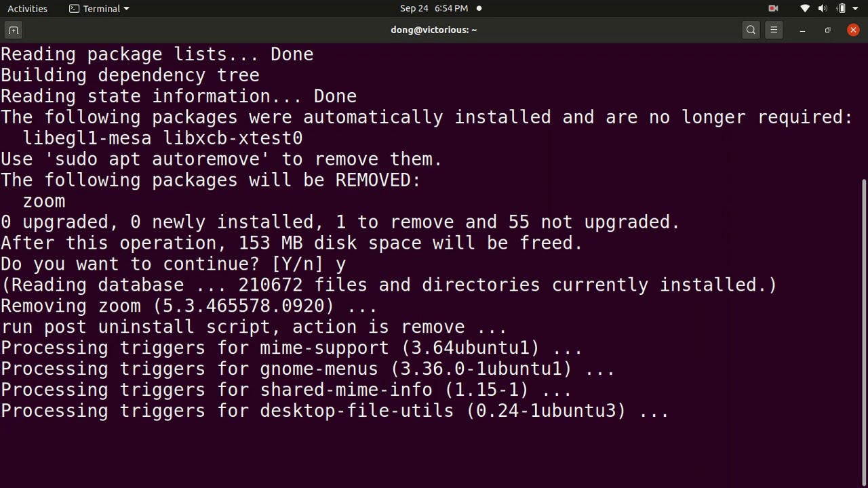The height and width of the screenshot is (488, 868).
Task: Click the red screen recording indicator
Action: pos(773,9)
